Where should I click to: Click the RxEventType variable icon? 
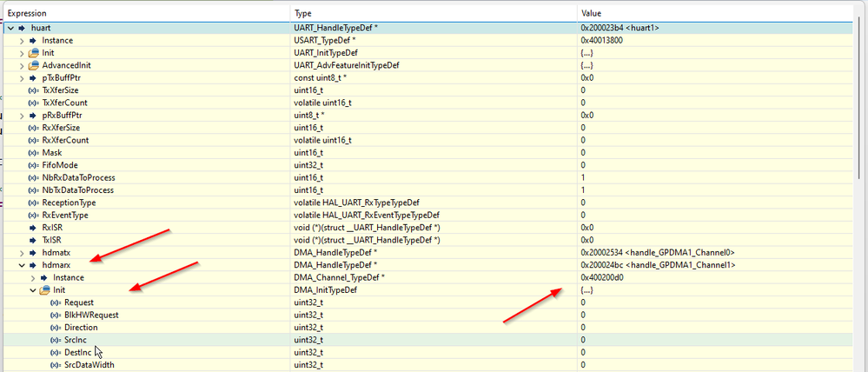tap(33, 216)
